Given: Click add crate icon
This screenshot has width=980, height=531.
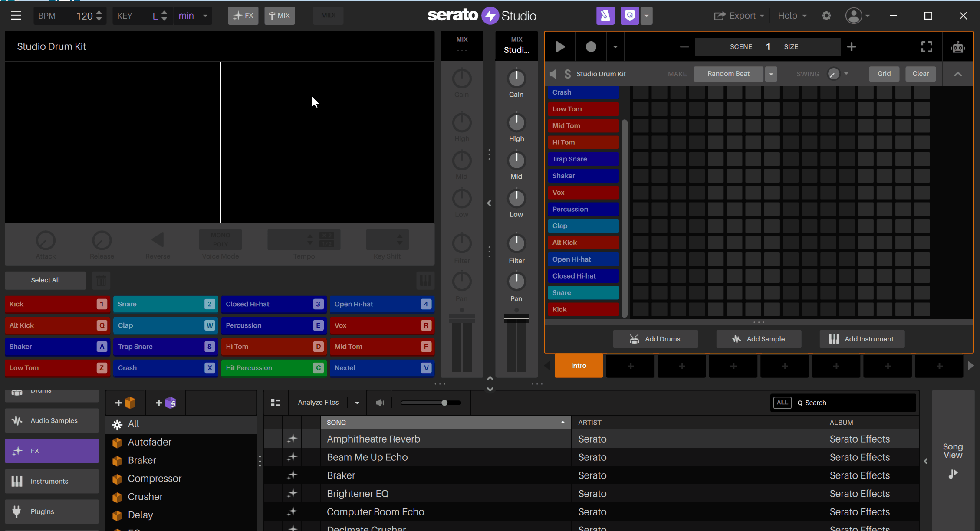Looking at the screenshot, I should (125, 403).
